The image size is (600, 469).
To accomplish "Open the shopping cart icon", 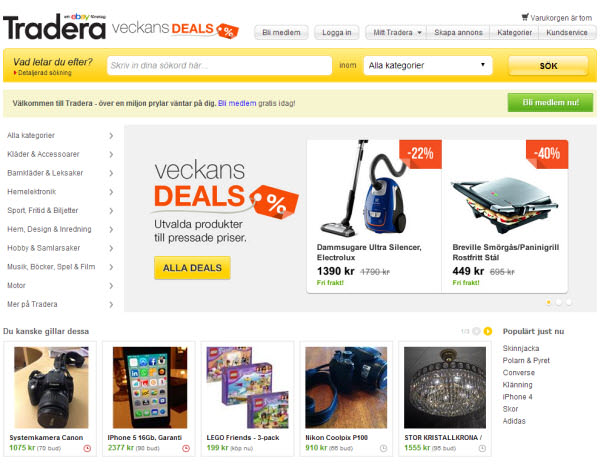I will [525, 17].
